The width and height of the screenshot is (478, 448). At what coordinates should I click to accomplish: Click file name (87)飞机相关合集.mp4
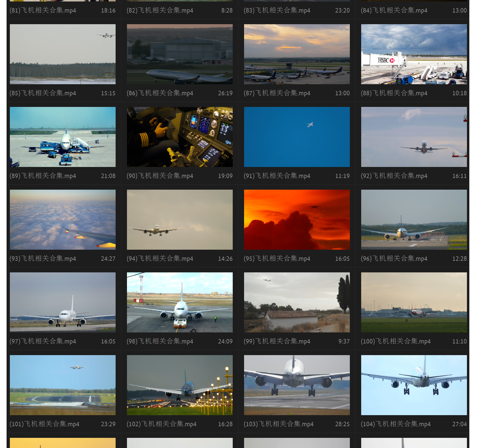(x=277, y=93)
